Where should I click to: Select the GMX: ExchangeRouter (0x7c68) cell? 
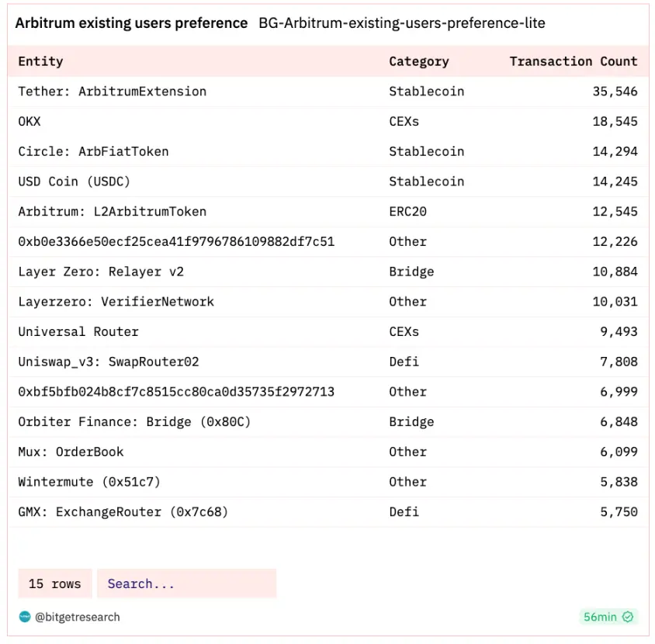point(123,512)
